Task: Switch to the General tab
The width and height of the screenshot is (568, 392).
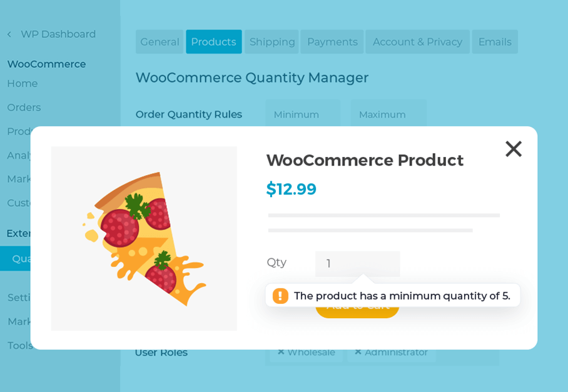Action: (x=160, y=42)
